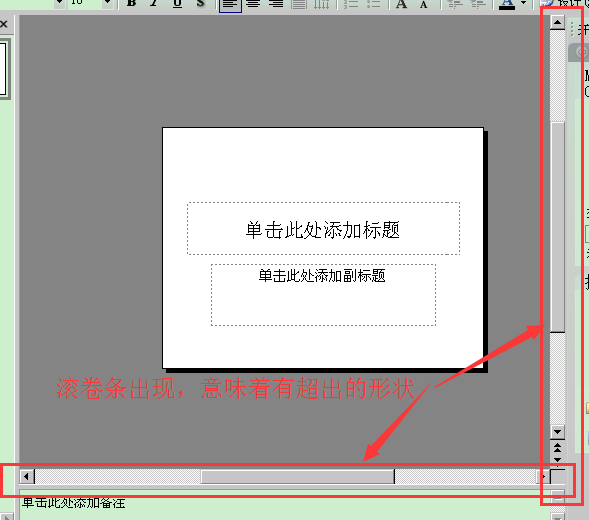The width and height of the screenshot is (589, 520).
Task: Apply numbered list formatting
Action: point(350,4)
